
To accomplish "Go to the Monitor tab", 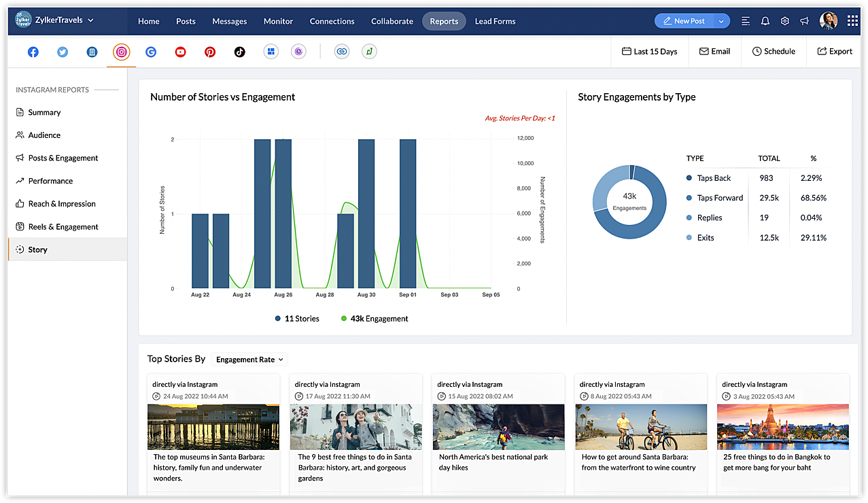I will click(x=278, y=21).
